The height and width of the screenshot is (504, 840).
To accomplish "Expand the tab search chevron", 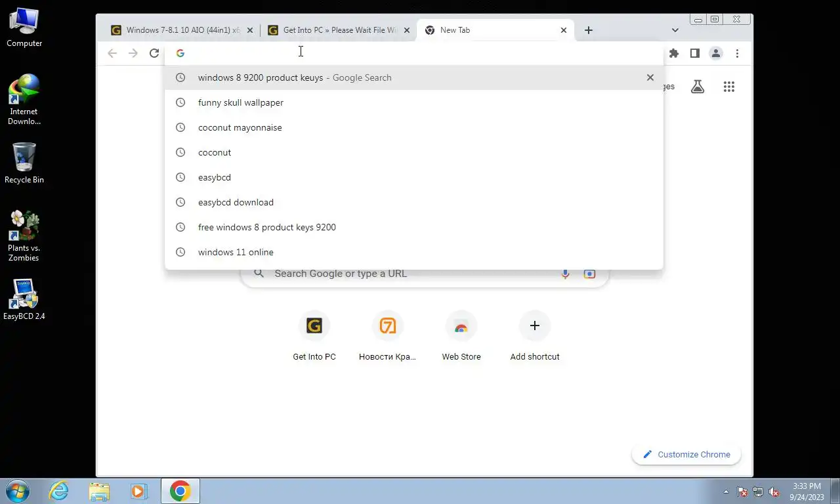I will pos(675,30).
